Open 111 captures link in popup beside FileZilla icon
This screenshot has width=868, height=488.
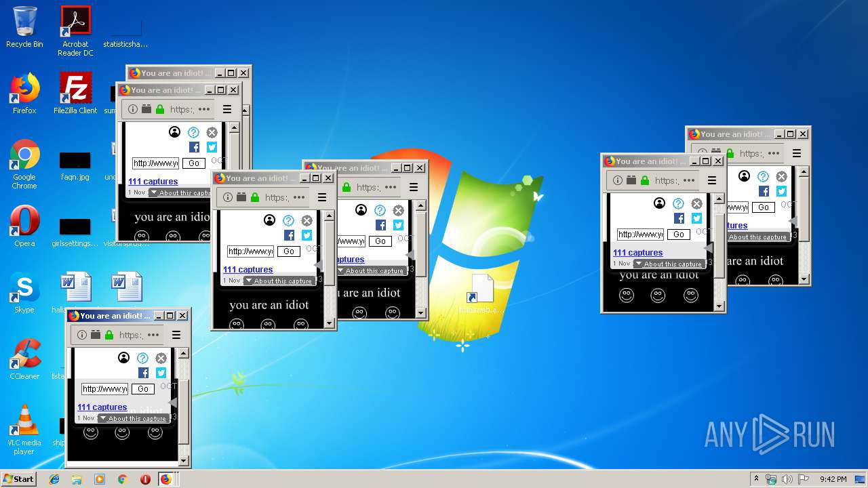point(153,182)
